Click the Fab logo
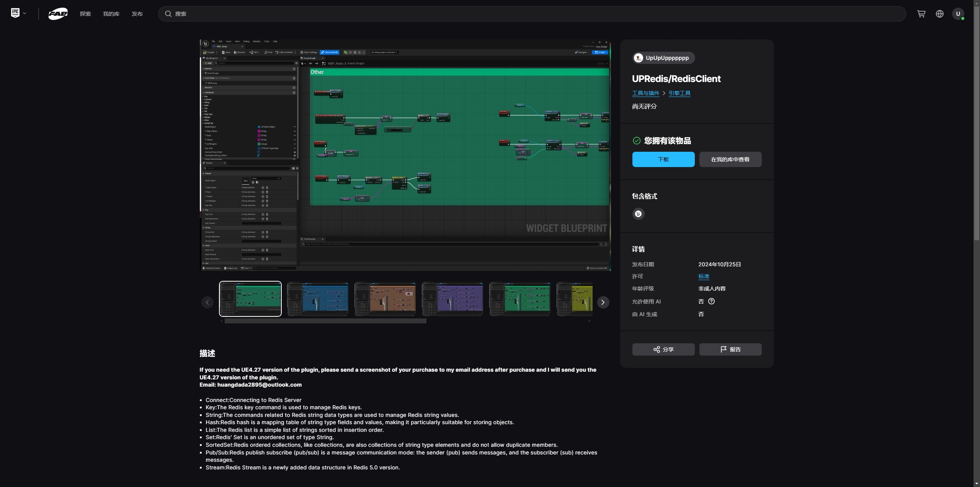This screenshot has height=487, width=980. [58, 14]
